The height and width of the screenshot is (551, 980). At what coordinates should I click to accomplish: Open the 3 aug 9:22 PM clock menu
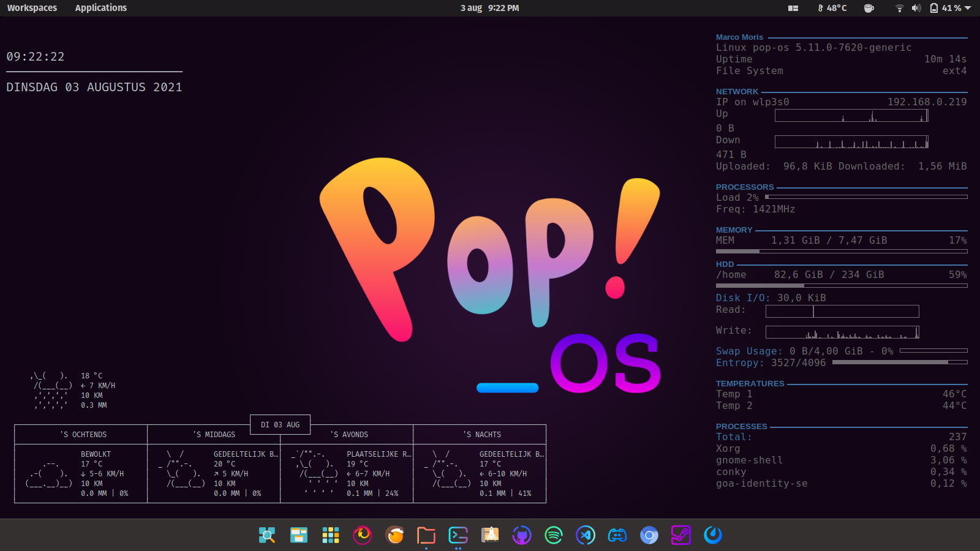click(x=490, y=8)
